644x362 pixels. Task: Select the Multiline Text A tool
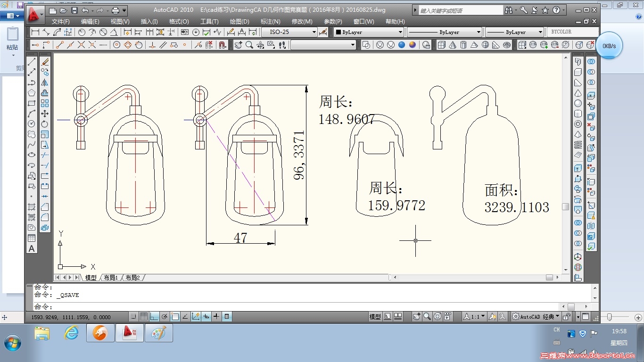click(32, 249)
